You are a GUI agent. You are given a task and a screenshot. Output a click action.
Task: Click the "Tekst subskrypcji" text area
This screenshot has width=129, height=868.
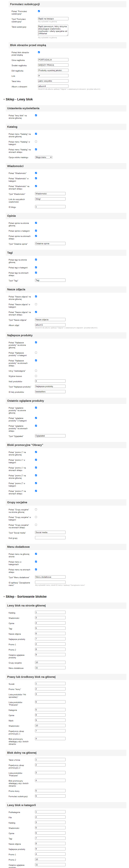[x=53, y=30]
